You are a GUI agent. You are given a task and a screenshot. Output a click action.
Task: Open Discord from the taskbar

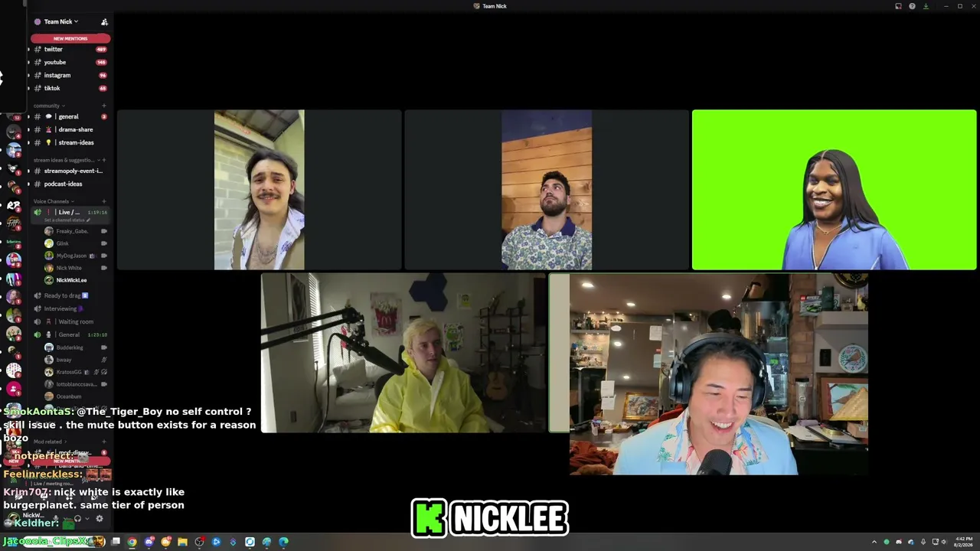[x=149, y=542]
